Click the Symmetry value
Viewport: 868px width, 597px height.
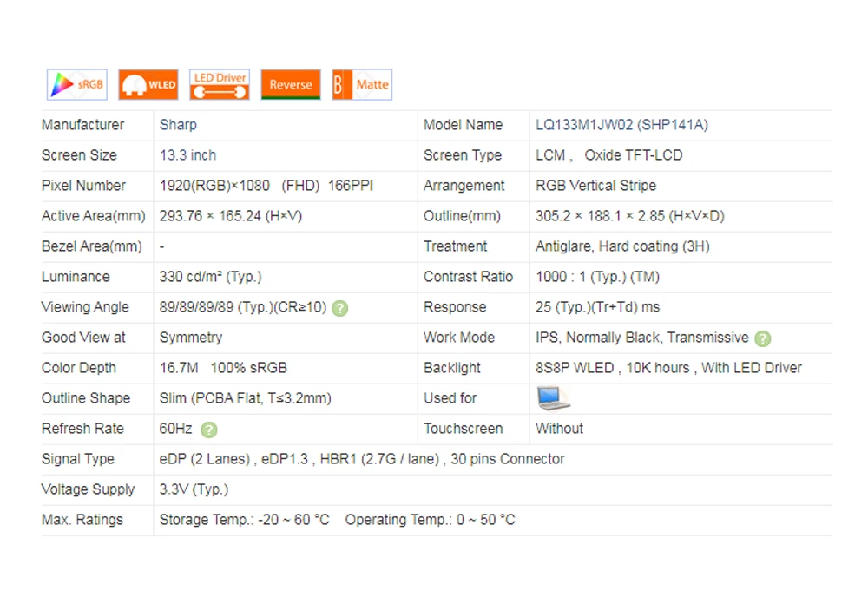(x=191, y=338)
